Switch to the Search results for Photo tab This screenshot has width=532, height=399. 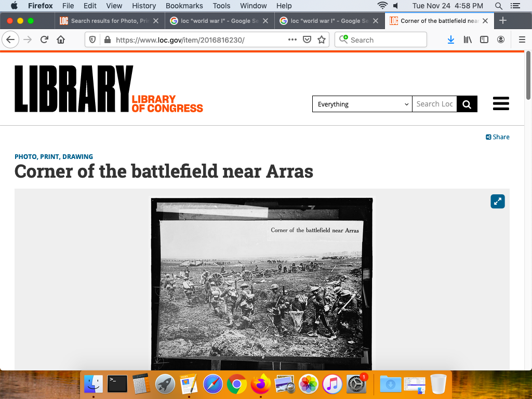click(109, 21)
